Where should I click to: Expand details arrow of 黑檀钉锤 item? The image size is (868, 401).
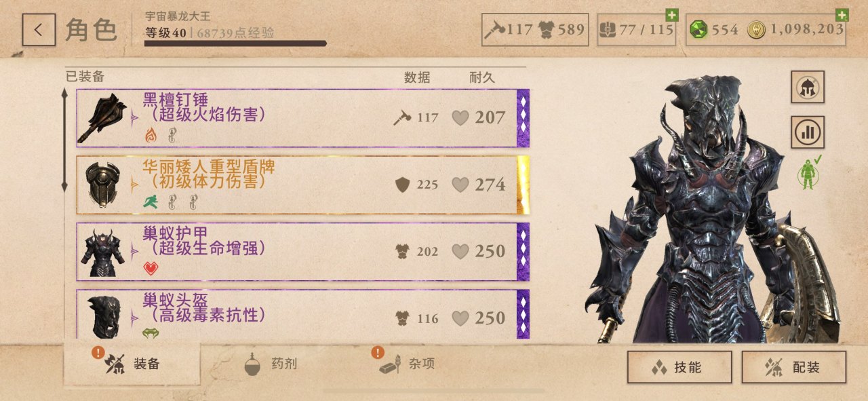(x=134, y=117)
